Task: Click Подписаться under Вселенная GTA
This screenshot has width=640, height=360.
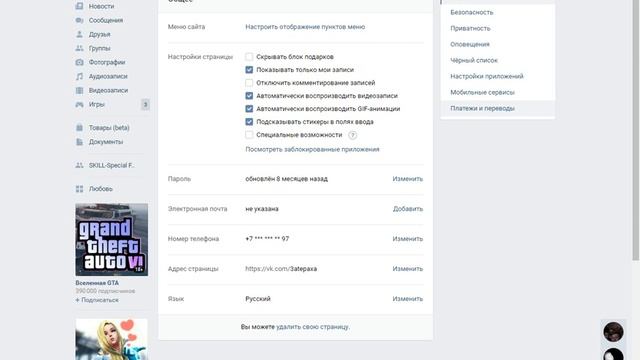Action: click(97, 300)
